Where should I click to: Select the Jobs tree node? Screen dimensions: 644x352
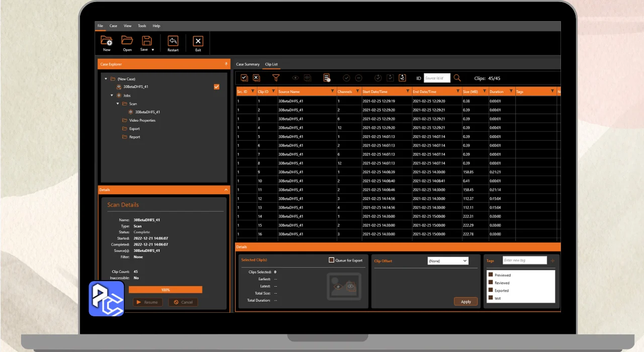pos(127,95)
